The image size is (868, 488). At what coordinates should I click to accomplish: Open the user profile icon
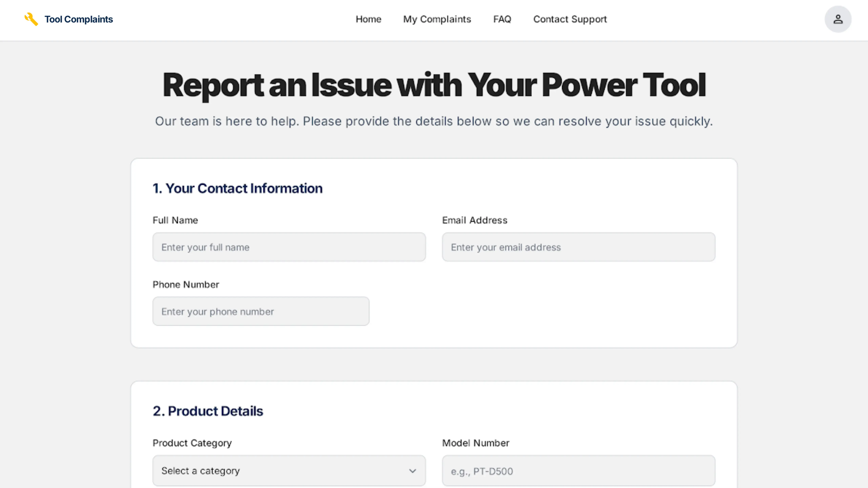click(x=838, y=19)
